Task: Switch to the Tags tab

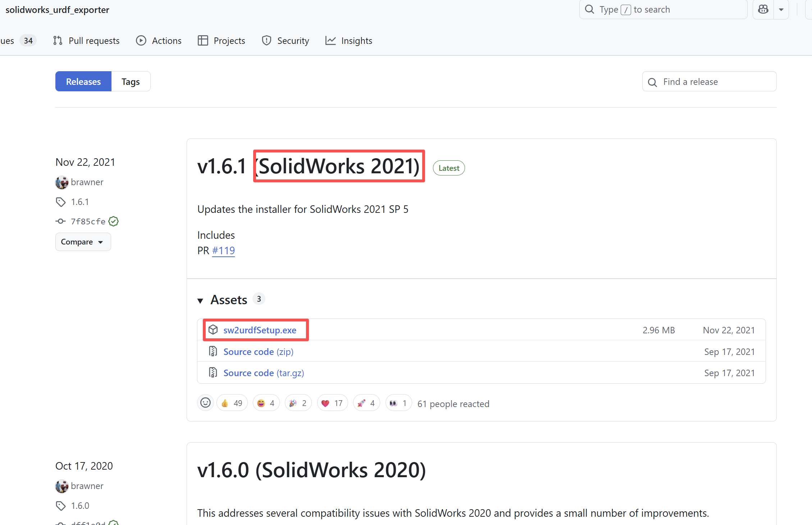Action: (x=131, y=81)
